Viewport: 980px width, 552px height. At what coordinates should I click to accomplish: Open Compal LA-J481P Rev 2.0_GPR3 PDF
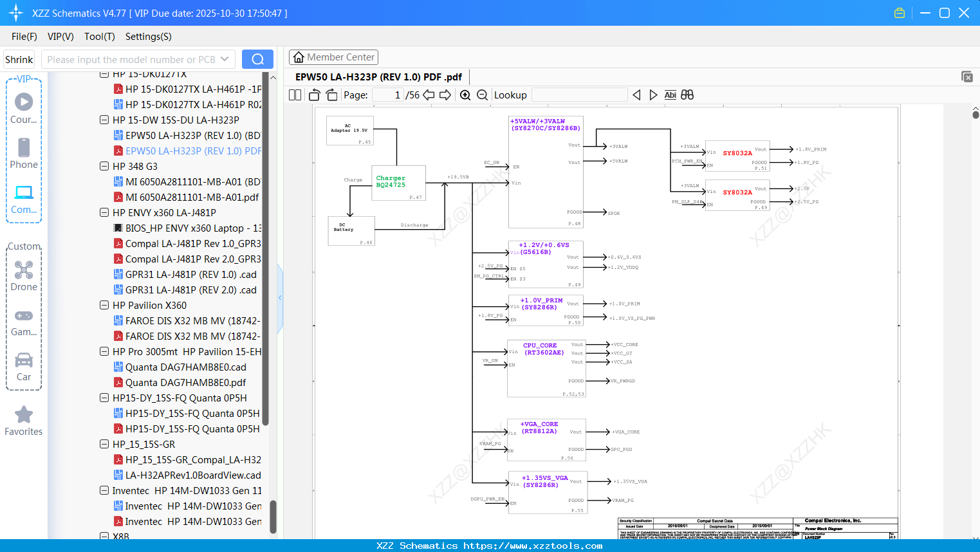click(193, 259)
